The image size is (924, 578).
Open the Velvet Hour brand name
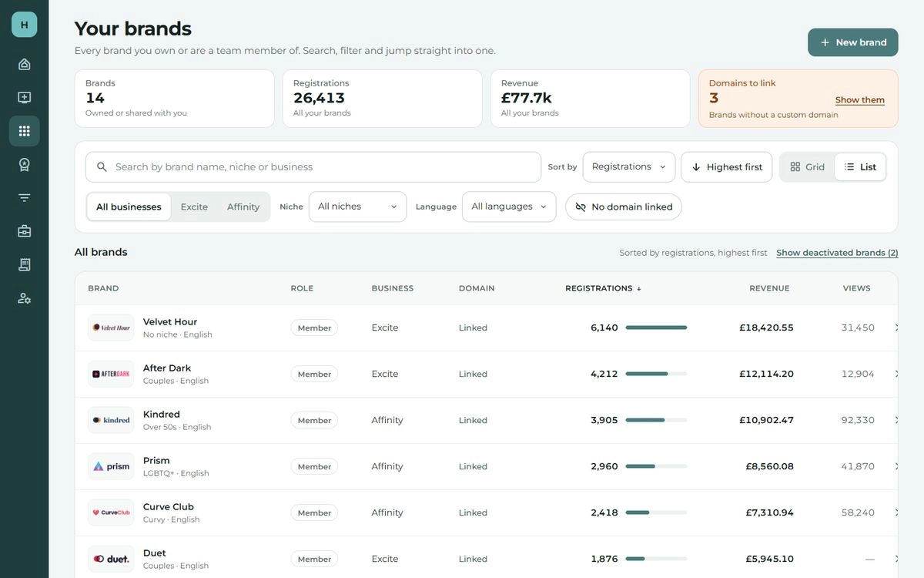click(x=170, y=321)
